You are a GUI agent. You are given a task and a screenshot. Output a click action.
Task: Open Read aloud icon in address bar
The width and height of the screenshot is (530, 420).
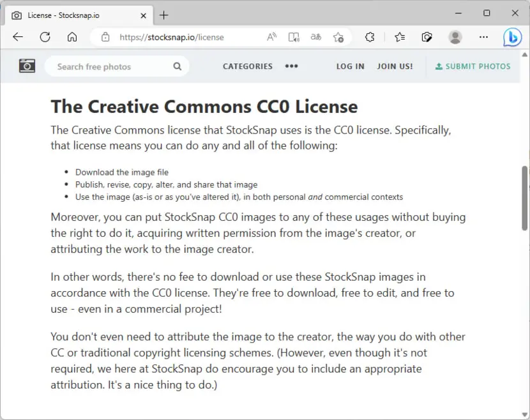click(271, 37)
